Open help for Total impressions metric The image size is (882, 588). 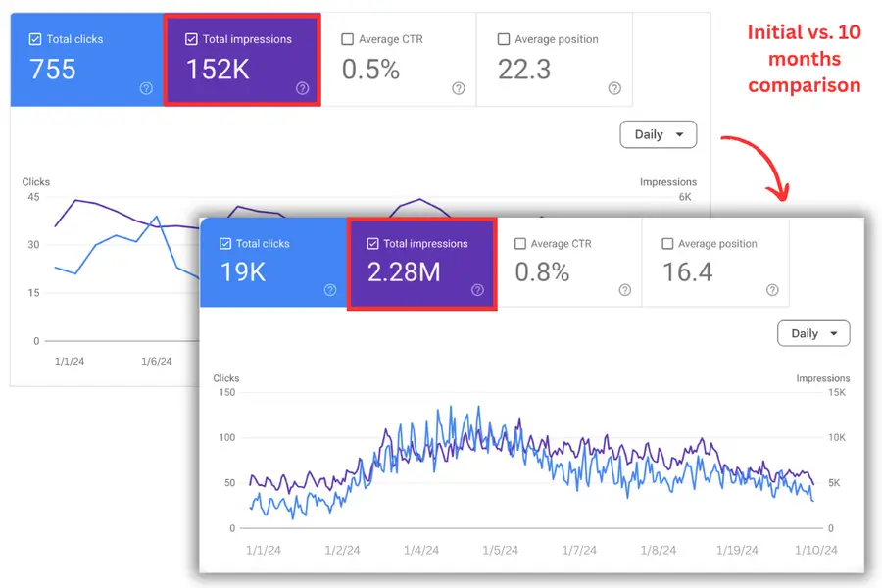pos(301,89)
